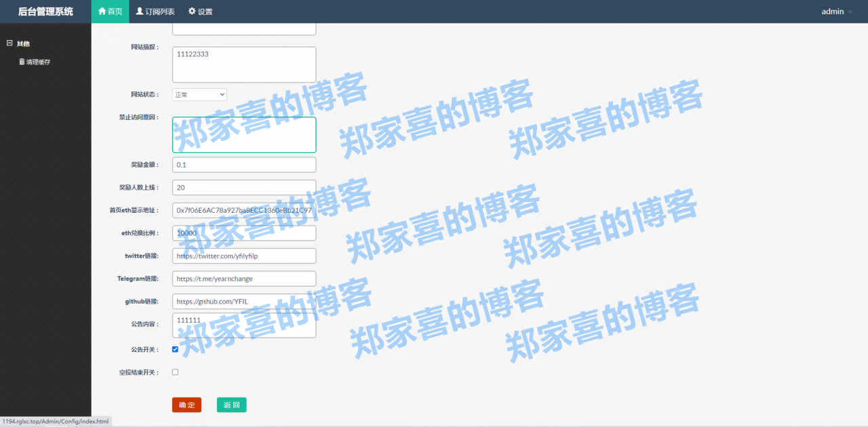
Task: Click the github链接 input field
Action: [x=244, y=301]
